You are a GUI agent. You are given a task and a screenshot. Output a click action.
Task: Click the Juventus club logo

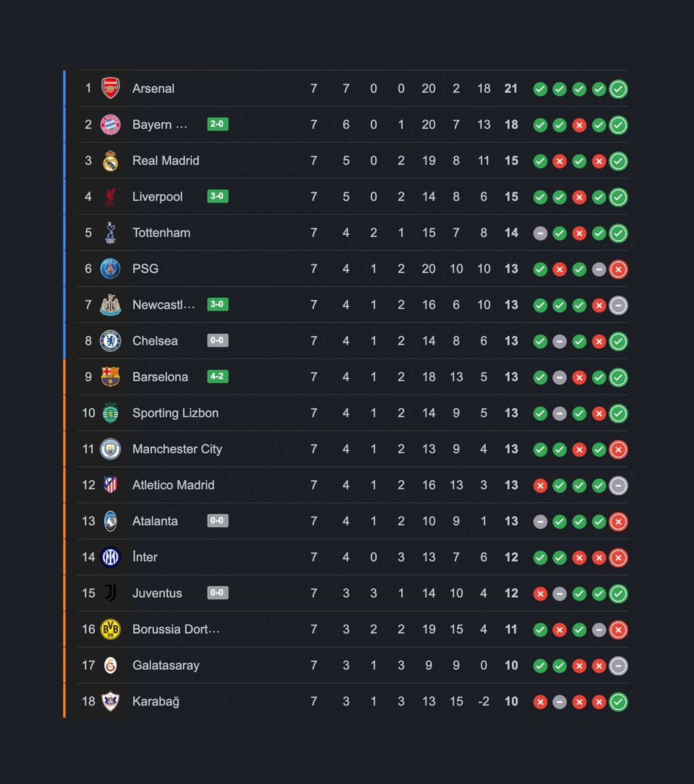[x=110, y=593]
